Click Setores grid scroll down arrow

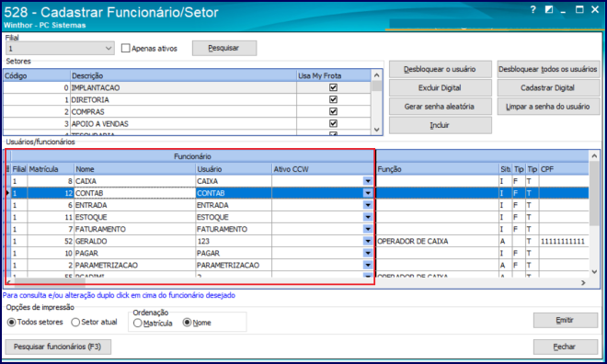[x=377, y=130]
